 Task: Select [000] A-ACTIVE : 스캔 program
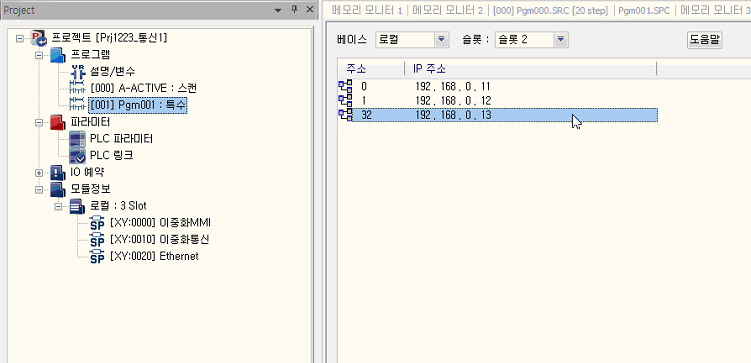(143, 88)
